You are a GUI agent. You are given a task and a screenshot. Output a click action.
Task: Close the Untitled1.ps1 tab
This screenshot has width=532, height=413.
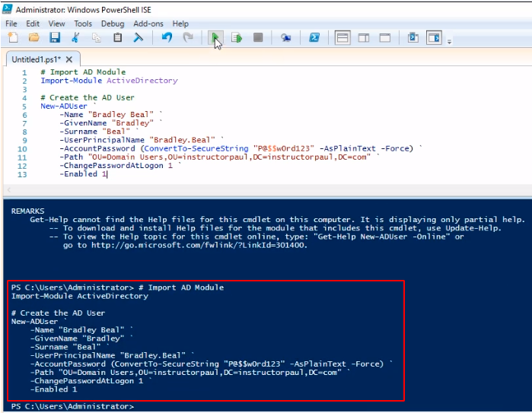[68, 59]
